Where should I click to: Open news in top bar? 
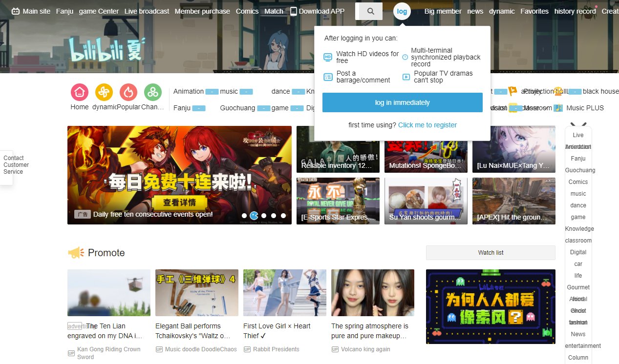pyautogui.click(x=475, y=11)
